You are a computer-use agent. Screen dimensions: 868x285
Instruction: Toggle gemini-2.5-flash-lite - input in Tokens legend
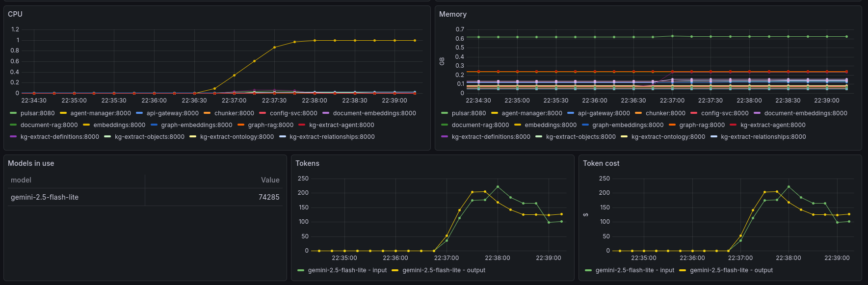point(347,270)
